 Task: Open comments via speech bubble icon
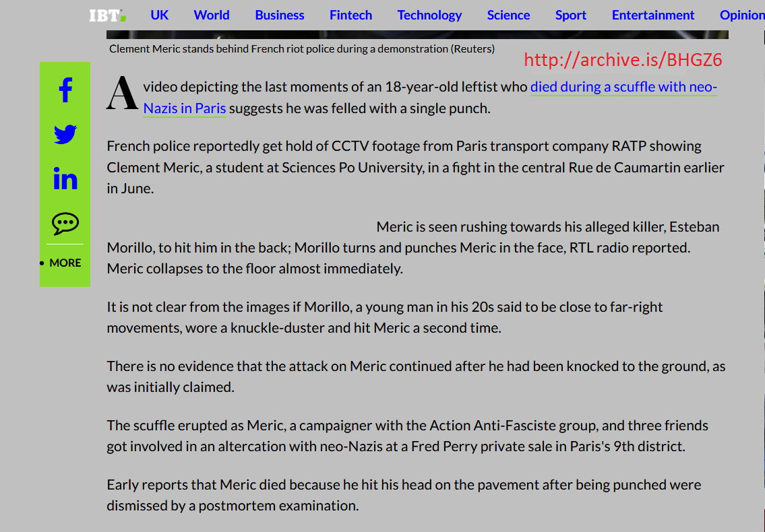[x=65, y=224]
